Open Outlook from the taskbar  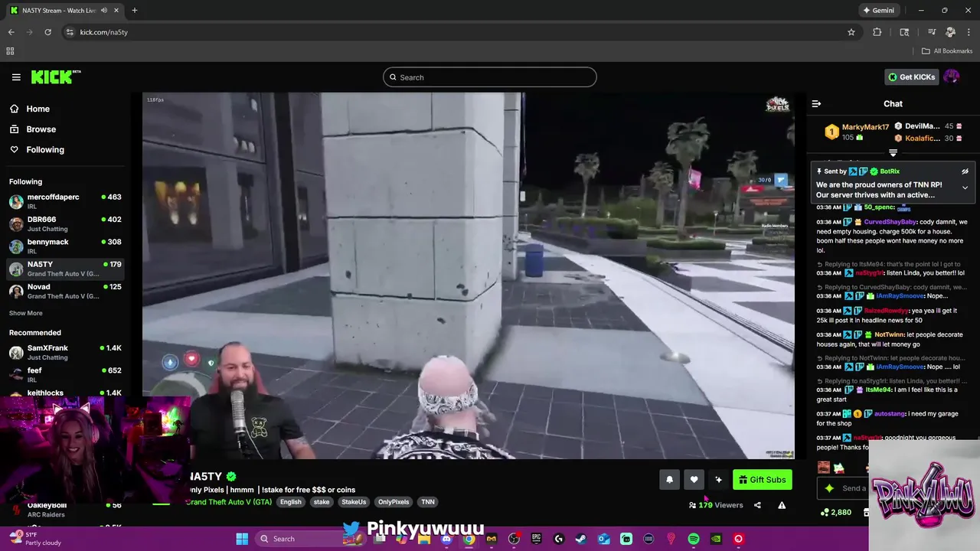tap(603, 539)
